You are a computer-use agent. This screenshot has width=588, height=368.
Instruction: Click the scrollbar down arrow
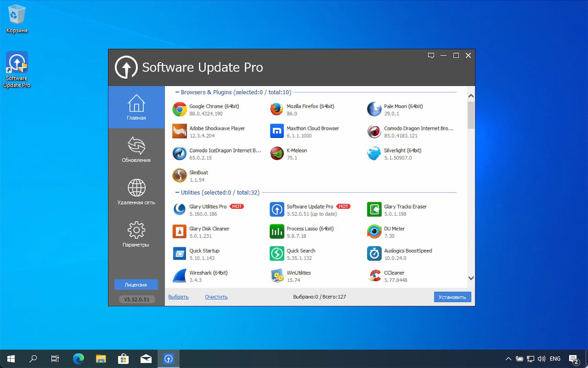(471, 278)
